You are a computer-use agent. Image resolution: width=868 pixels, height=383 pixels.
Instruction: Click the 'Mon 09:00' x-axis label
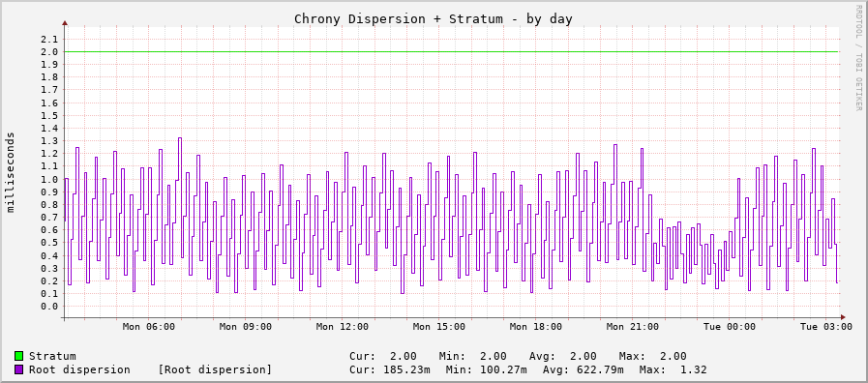click(245, 327)
